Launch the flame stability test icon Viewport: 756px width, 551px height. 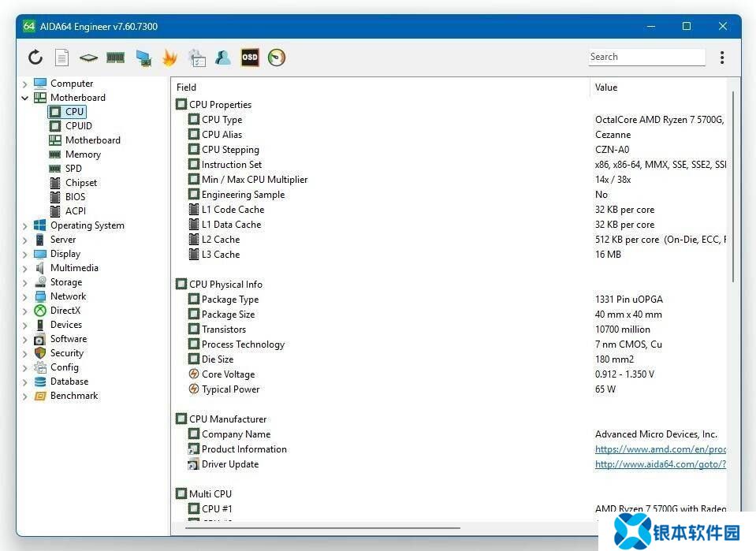tap(169, 58)
